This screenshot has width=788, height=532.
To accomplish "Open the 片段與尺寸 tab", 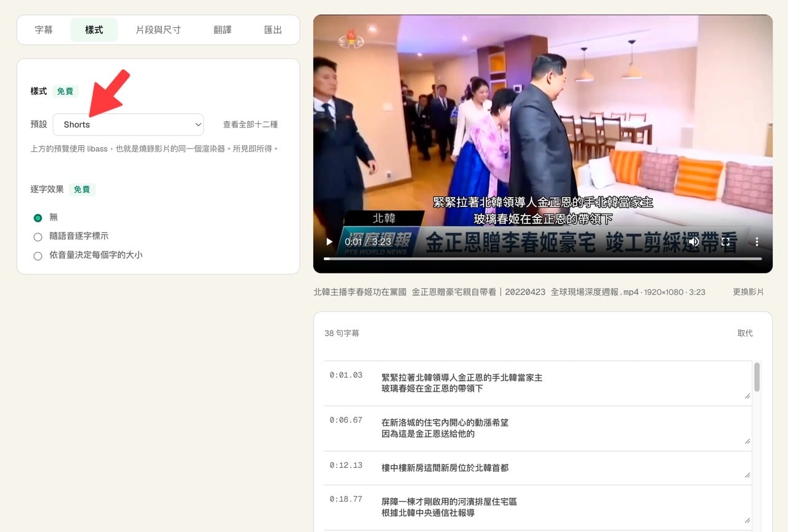I will [158, 30].
